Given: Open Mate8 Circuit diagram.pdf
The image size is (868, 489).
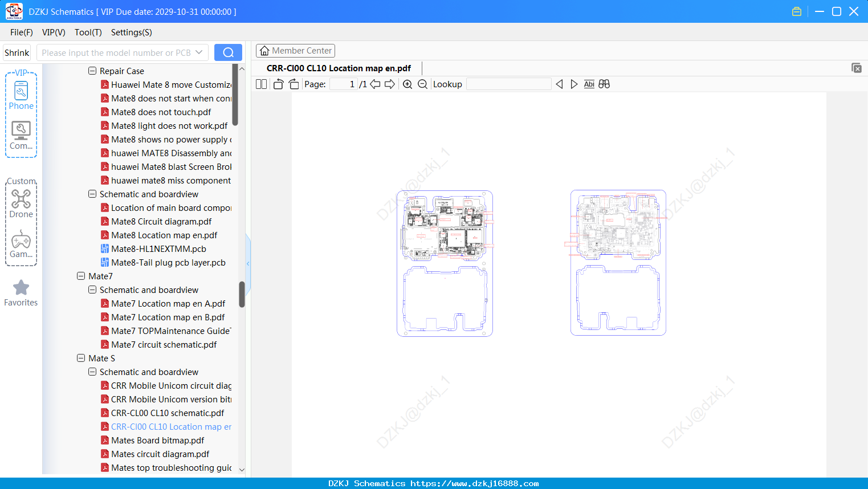Looking at the screenshot, I should tap(161, 222).
